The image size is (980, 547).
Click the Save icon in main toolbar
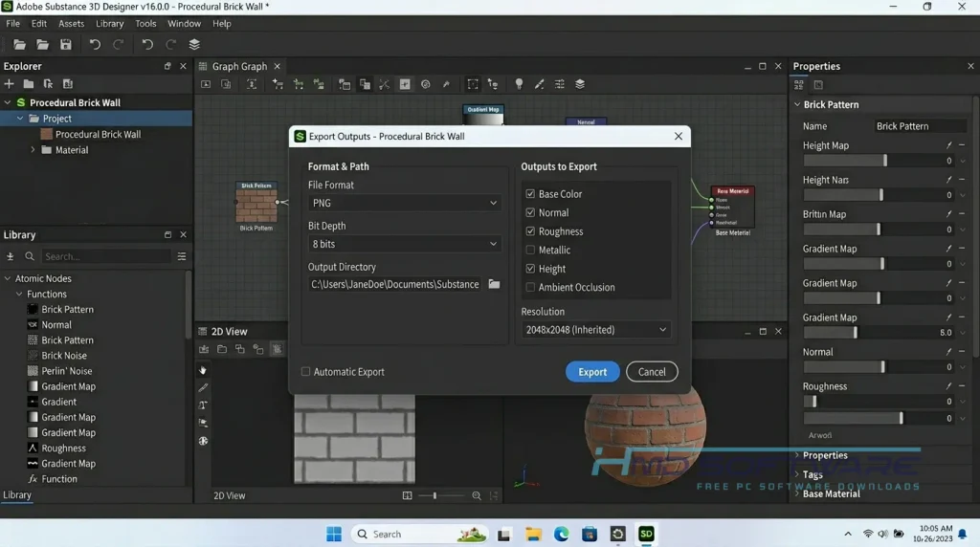tap(66, 44)
